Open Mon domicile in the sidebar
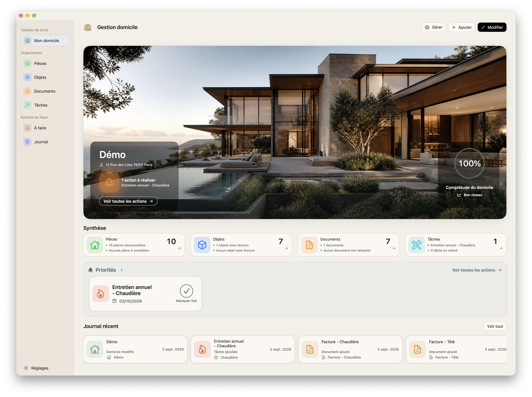Screen dimensions: 532x397 coord(45,41)
